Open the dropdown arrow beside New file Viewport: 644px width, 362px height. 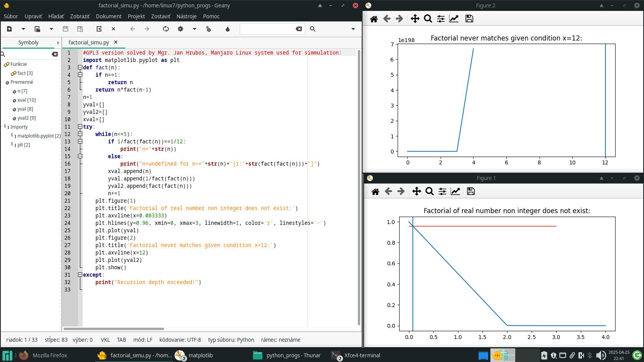[x=23, y=29]
